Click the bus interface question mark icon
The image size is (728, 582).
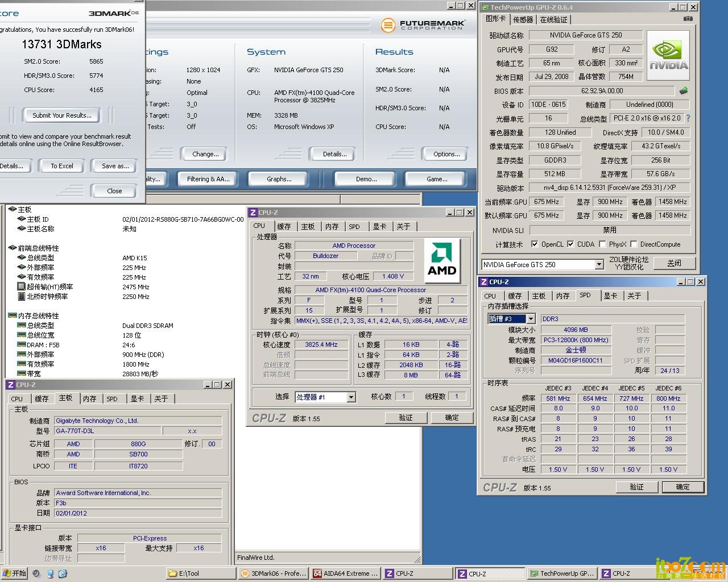[x=688, y=118]
